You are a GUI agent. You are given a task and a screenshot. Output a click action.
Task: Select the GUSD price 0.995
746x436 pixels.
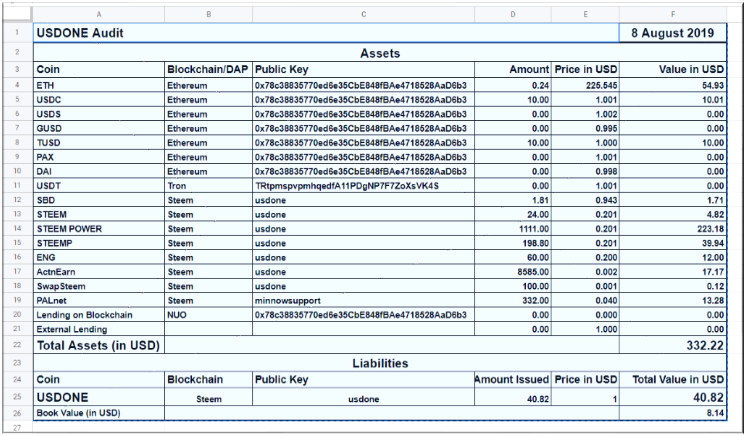(x=585, y=128)
